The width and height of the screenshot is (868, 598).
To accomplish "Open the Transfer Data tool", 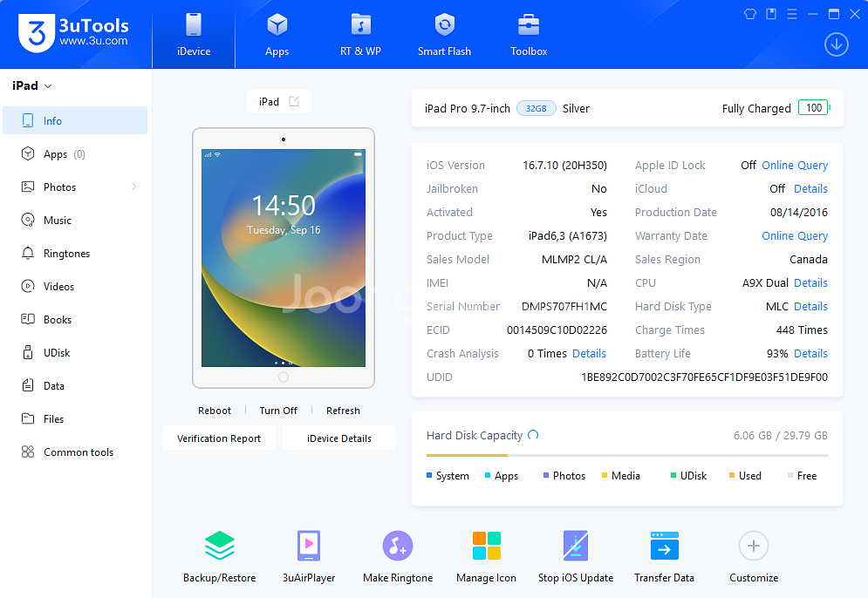I will [x=664, y=547].
